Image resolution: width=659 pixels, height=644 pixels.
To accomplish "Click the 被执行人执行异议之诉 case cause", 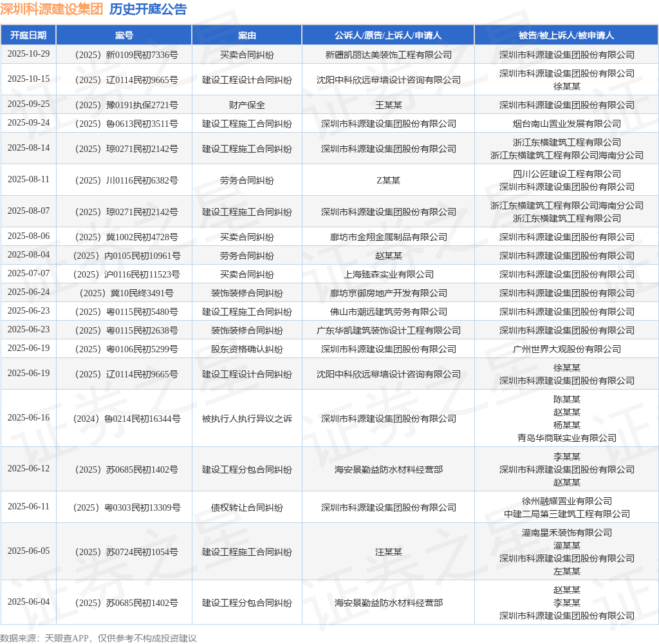I will point(246,419).
